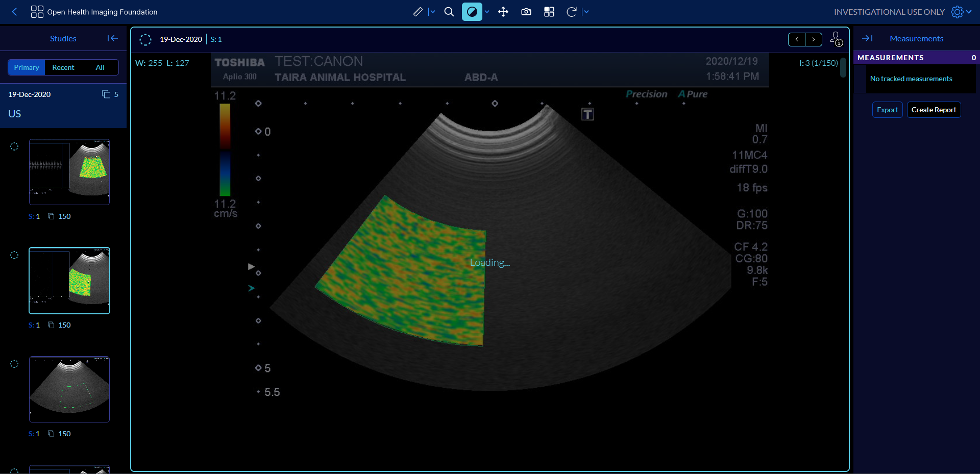
Task: Select the Pan move tool
Action: [503, 12]
